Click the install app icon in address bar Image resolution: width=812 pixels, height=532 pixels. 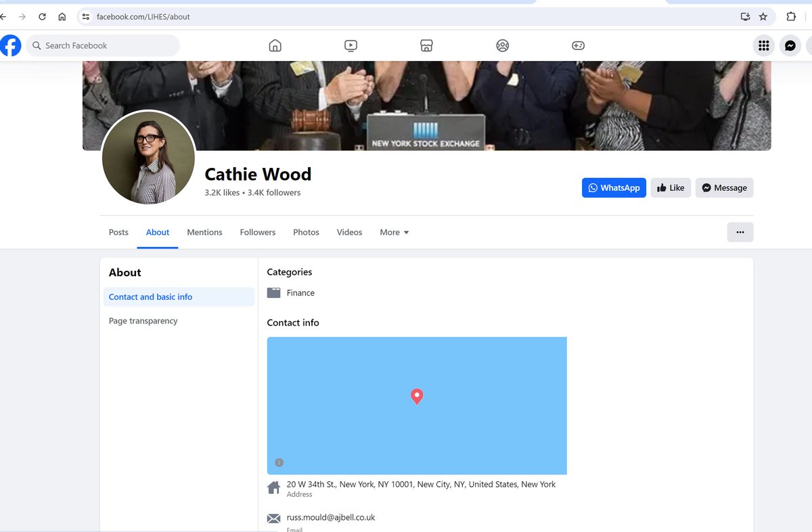(x=745, y=16)
